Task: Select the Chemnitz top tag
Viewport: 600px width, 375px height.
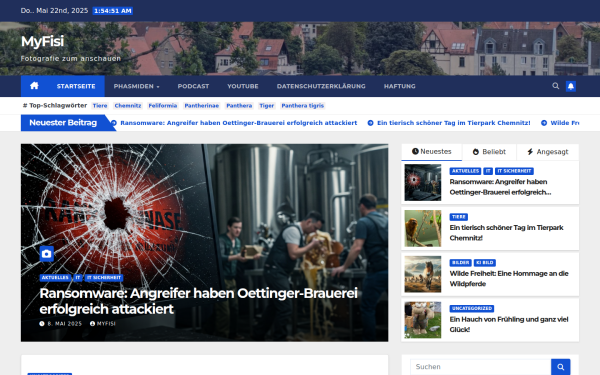Action: coord(128,106)
